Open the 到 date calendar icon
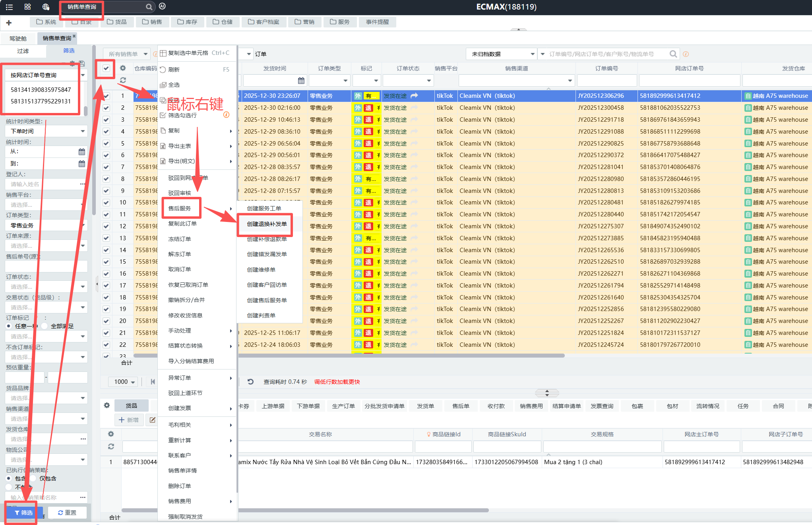 (x=82, y=163)
